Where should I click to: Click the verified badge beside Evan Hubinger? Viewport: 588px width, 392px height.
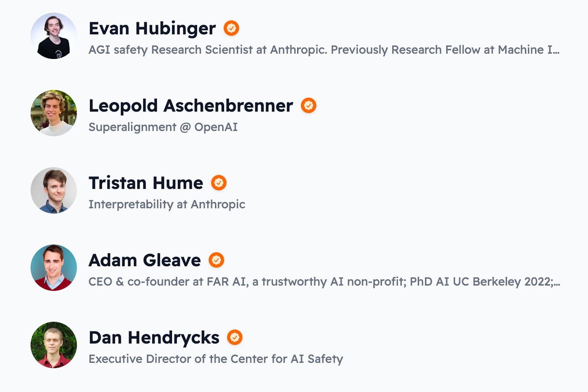pyautogui.click(x=231, y=28)
